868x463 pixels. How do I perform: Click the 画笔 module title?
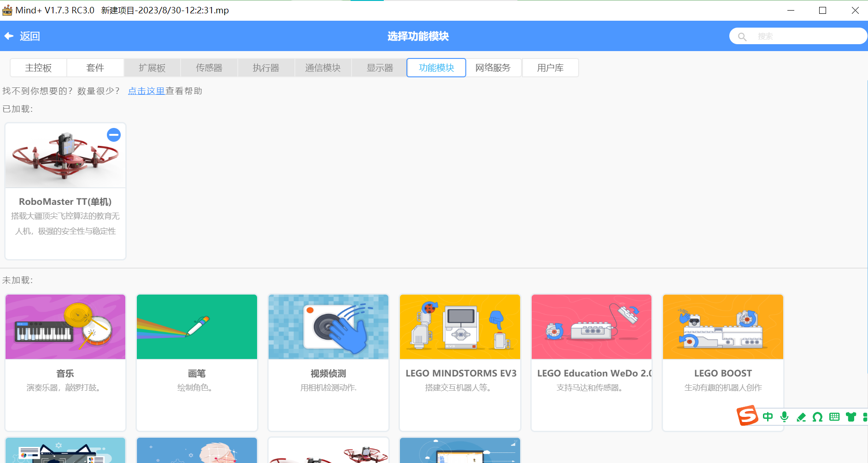197,373
